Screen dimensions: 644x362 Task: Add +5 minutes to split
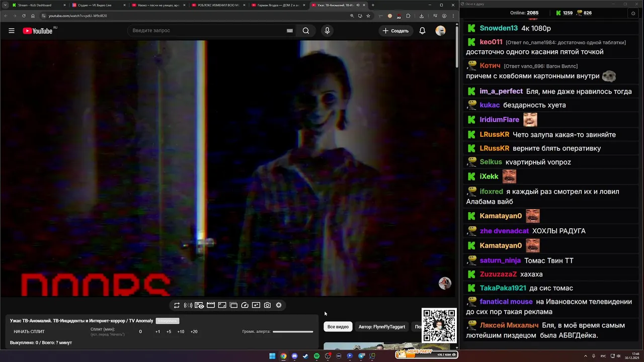[169, 332]
